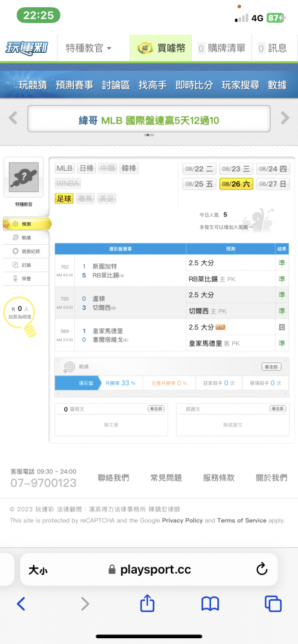The width and height of the screenshot is (298, 644).
Task: Open the Terms of Service link
Action: [x=242, y=520]
